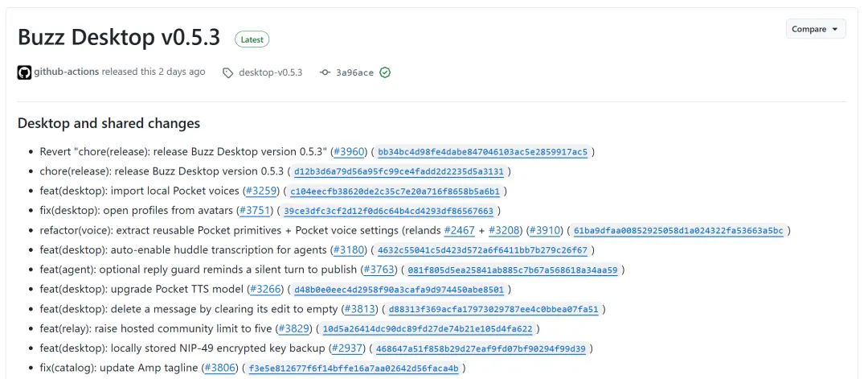Open commit hash starting 468647a51f
This screenshot has width=868, height=379.
coord(481,349)
